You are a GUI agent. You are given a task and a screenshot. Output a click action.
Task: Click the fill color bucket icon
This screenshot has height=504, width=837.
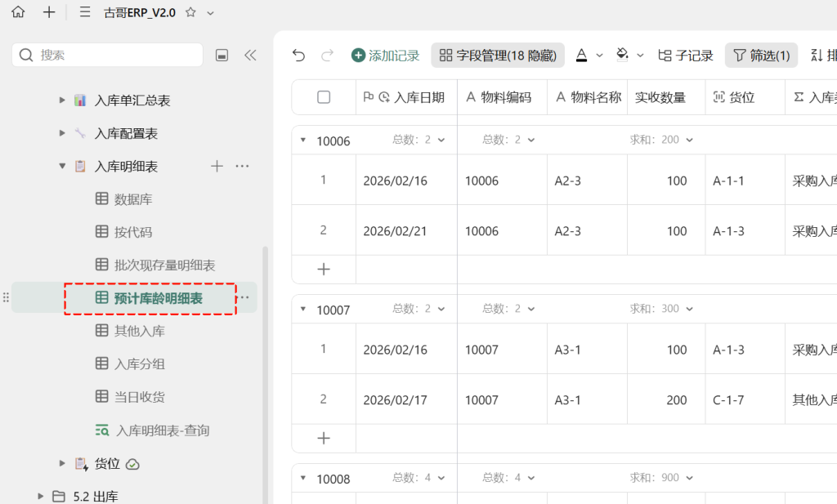coord(622,55)
